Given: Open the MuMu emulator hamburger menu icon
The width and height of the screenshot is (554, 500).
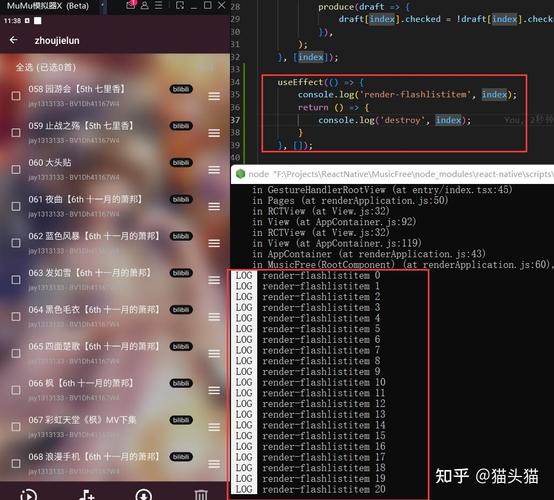Looking at the screenshot, I should pyautogui.click(x=159, y=5).
